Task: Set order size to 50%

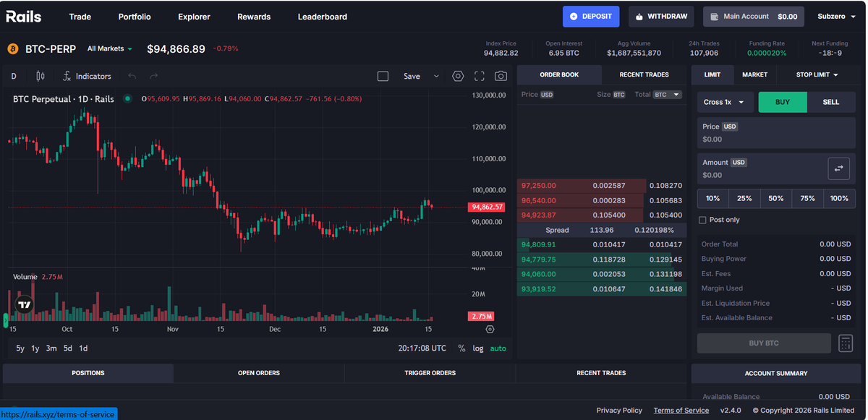Action: [x=776, y=198]
